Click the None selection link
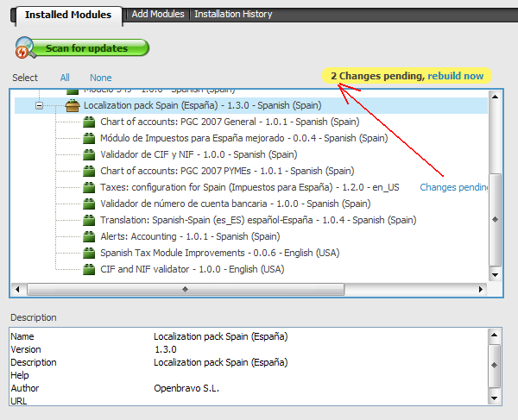The height and width of the screenshot is (420, 518). pyautogui.click(x=101, y=78)
